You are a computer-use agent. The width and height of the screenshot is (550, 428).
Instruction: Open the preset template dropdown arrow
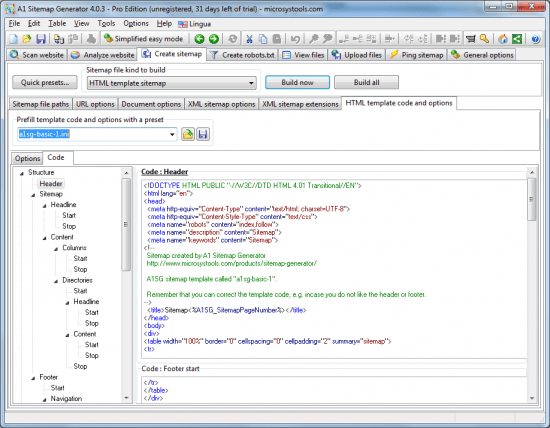(172, 134)
